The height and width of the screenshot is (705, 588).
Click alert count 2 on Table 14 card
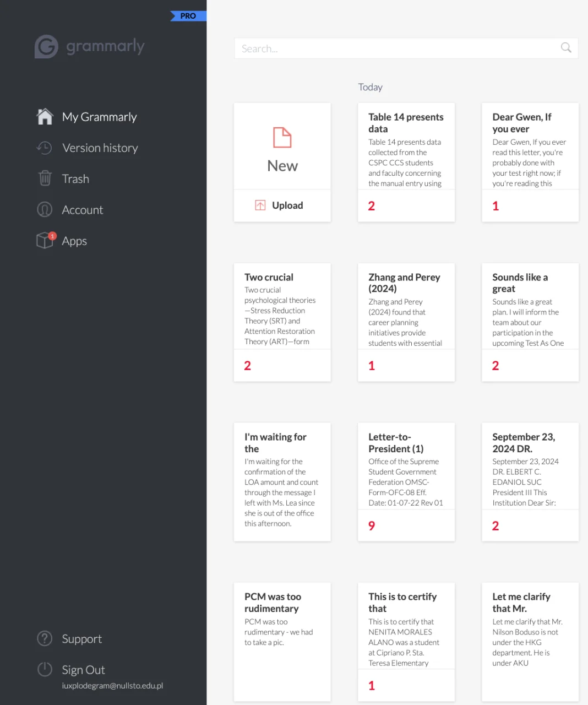pos(372,206)
